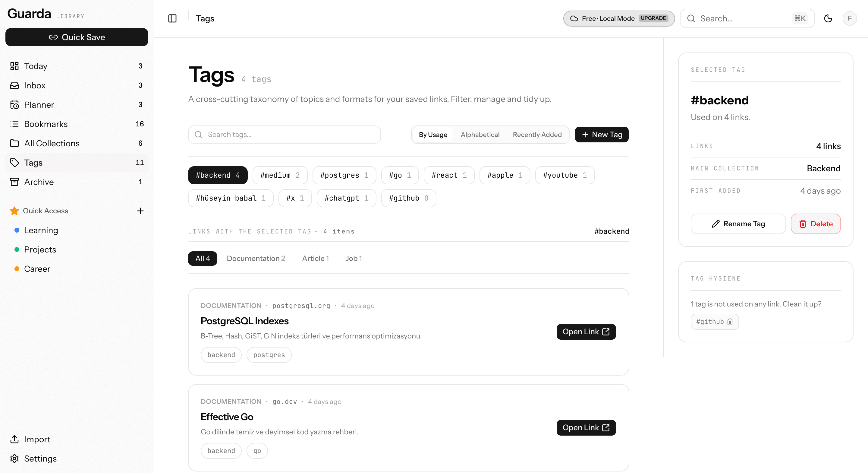Switch to Article 1 tab
The height and width of the screenshot is (473, 868).
[315, 259]
